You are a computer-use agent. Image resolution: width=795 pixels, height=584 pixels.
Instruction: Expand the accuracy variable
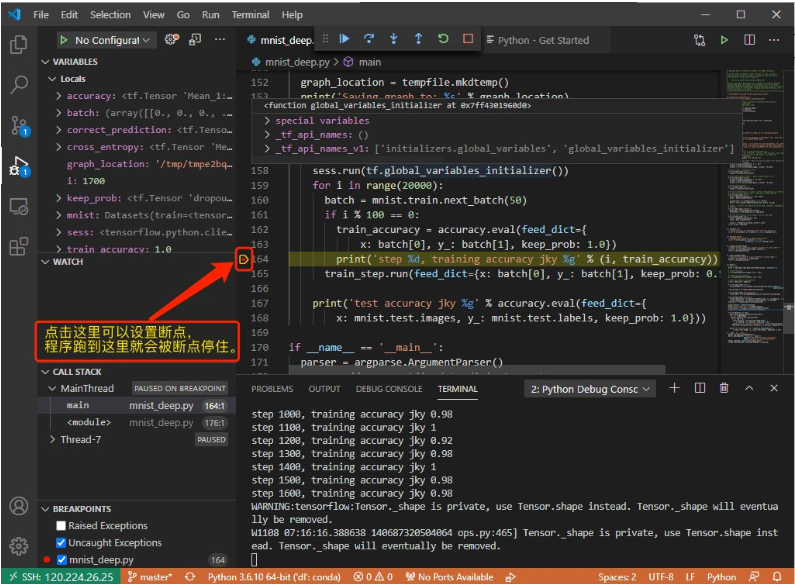tap(59, 96)
